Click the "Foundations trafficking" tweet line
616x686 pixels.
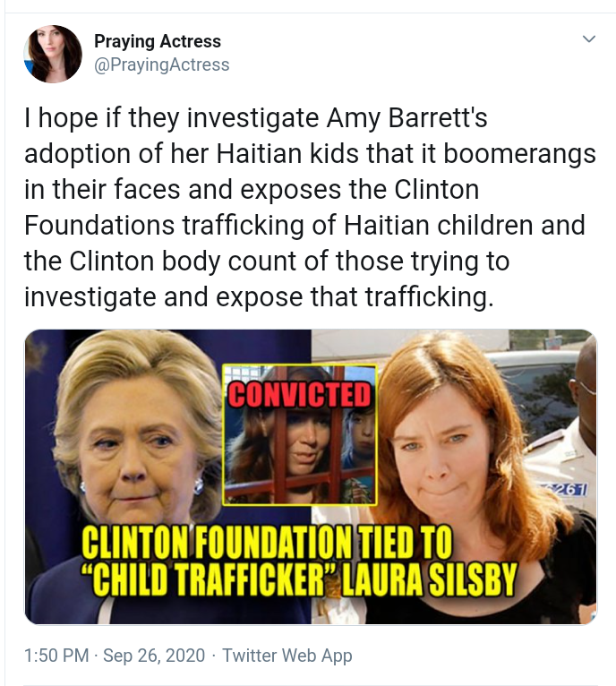(x=304, y=226)
